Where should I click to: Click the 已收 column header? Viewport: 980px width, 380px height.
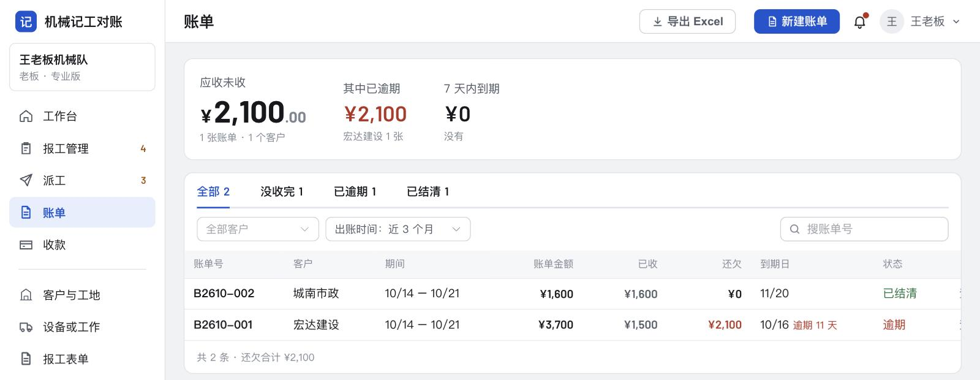pyautogui.click(x=647, y=264)
